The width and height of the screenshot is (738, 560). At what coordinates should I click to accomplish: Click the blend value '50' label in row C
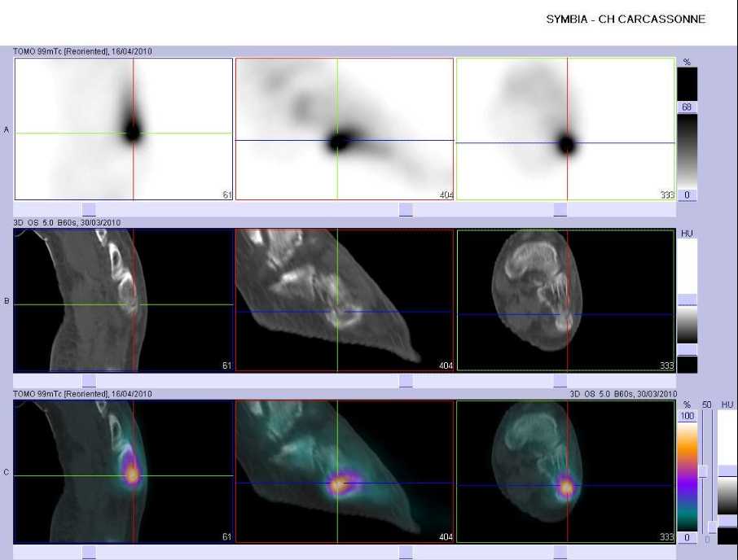(706, 405)
